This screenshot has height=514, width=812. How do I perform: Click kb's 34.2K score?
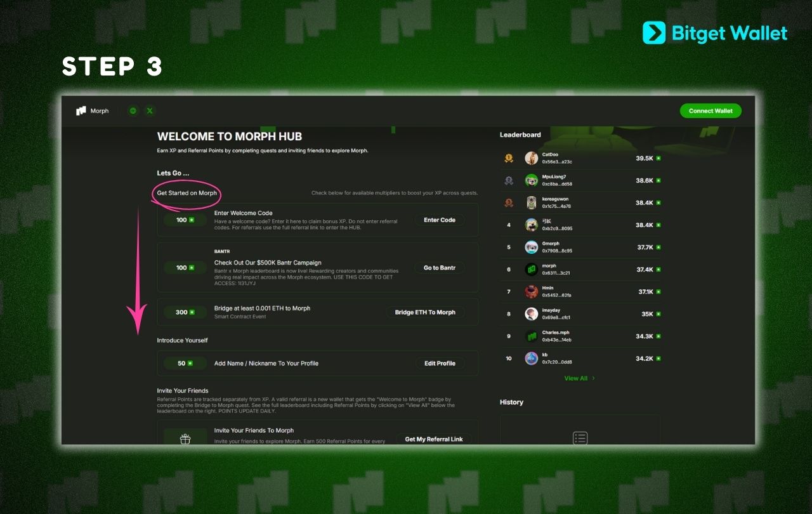coord(645,359)
